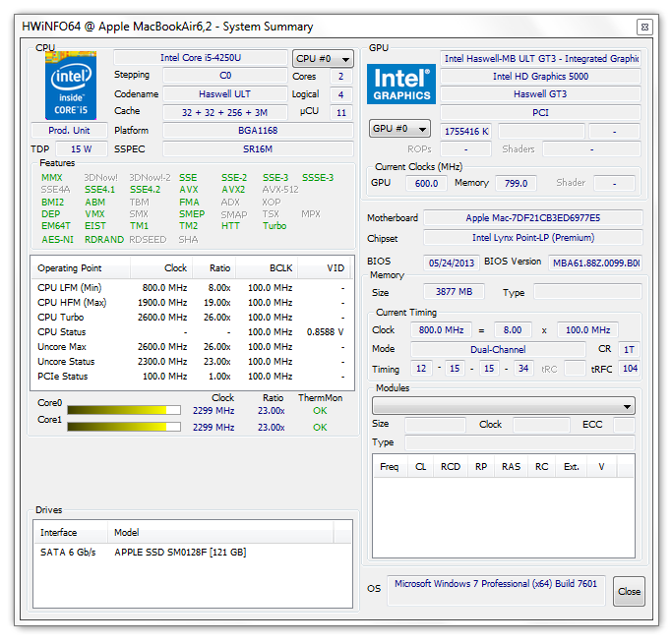Click the VID column header
The image size is (672, 644).
tap(324, 268)
